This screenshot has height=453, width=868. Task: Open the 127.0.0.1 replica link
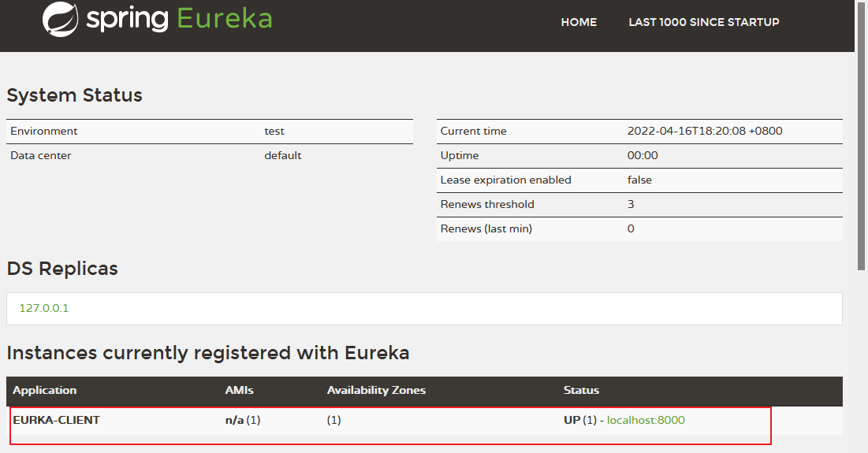pyautogui.click(x=43, y=308)
